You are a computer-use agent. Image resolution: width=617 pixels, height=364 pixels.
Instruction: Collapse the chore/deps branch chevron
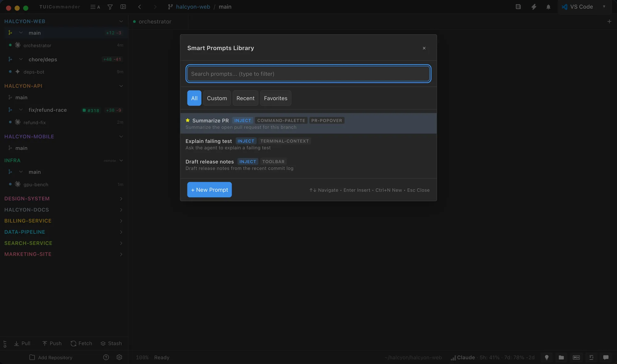tap(21, 59)
